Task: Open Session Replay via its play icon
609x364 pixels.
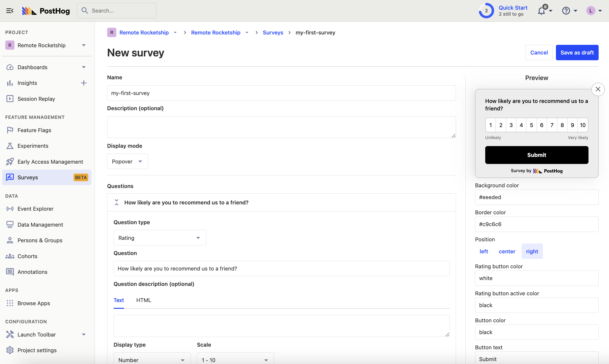Action: (10, 99)
